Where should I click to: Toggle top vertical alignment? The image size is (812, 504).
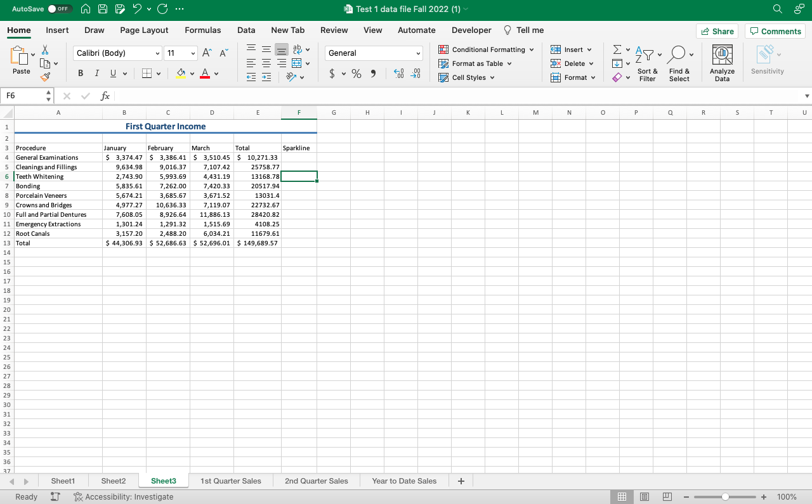pyautogui.click(x=251, y=49)
